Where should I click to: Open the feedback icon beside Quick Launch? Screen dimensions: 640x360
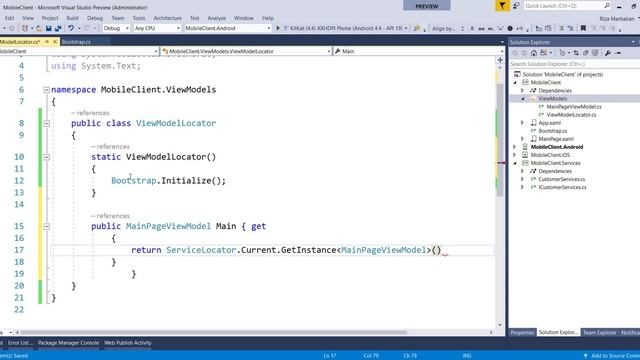[516, 6]
